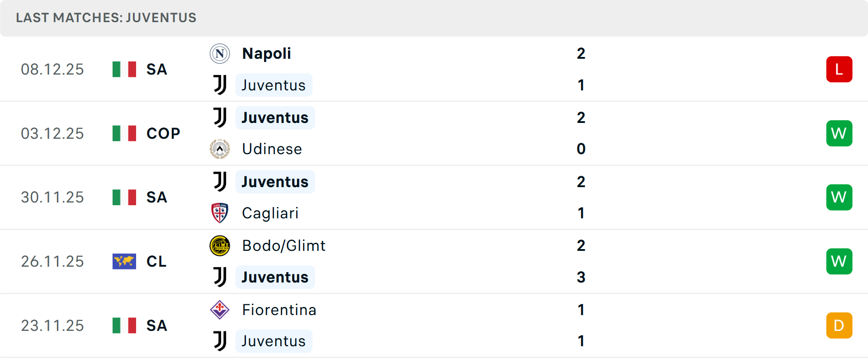Click the Juventus logo in the Napoli match
This screenshot has width=868, height=358.
(220, 85)
